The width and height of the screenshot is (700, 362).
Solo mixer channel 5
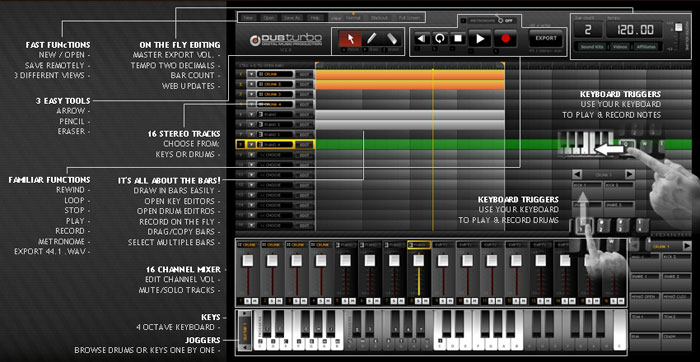click(344, 301)
